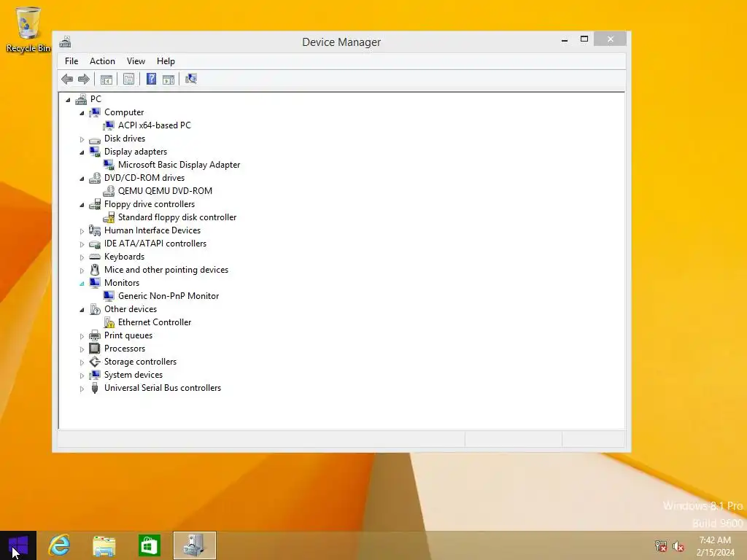Collapse the DVD/CD-ROM drives category
The height and width of the screenshot is (560, 747).
click(82, 179)
